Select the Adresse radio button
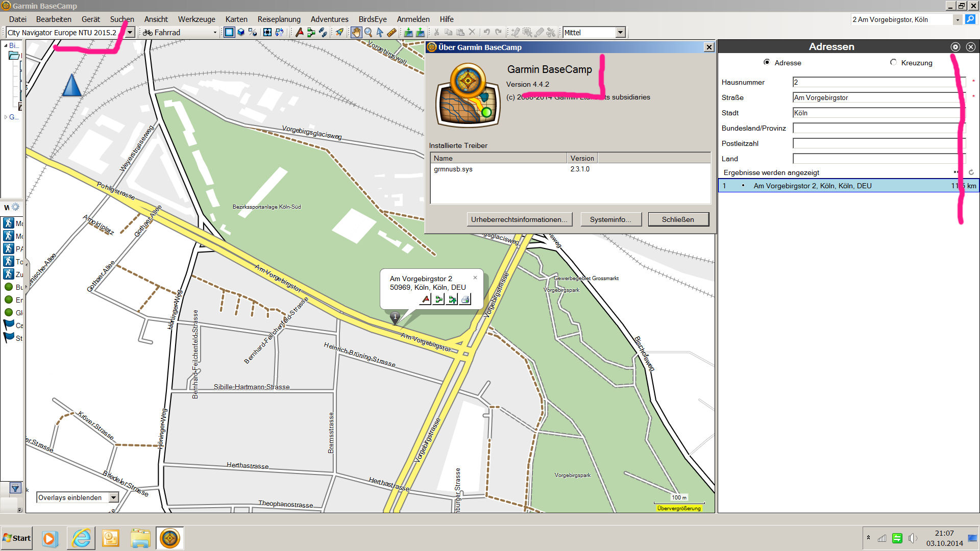The width and height of the screenshot is (980, 551). [767, 62]
